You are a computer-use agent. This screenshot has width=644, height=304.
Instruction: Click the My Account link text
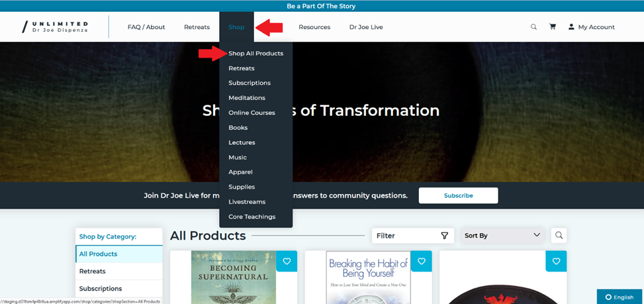pos(596,27)
